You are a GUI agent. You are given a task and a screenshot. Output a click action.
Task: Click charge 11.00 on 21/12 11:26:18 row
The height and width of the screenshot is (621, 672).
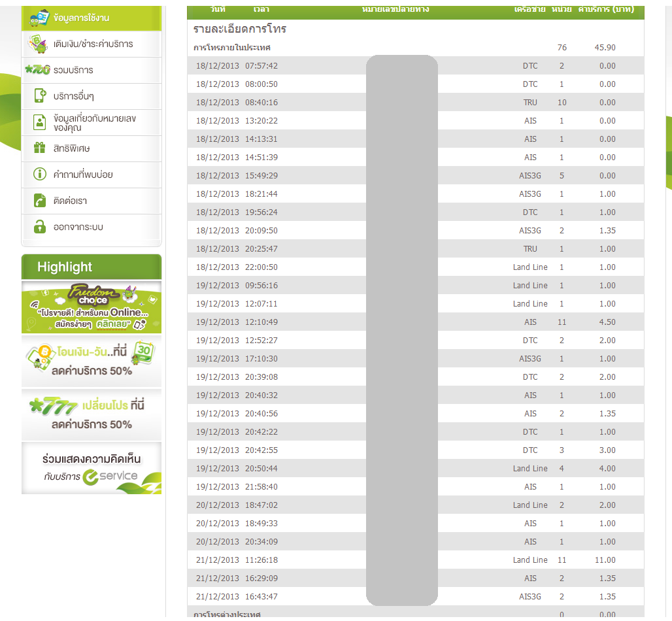605,560
